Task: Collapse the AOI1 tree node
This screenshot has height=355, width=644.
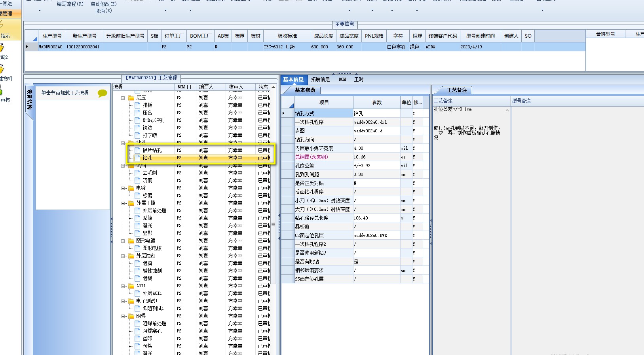Action: click(x=123, y=286)
